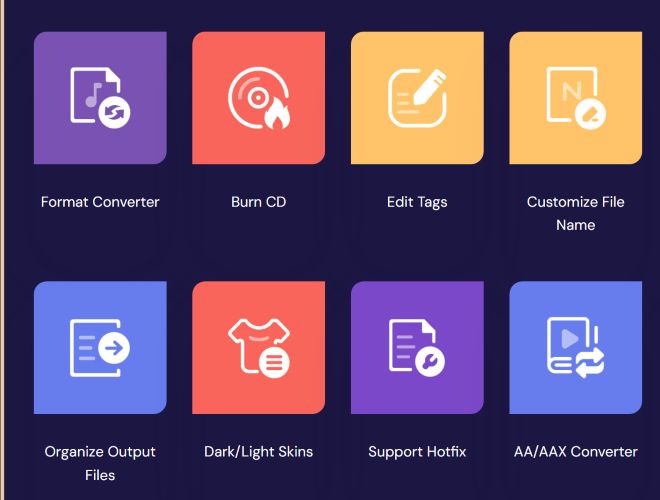Select the Dark/Light Skins t-shirt icon
This screenshot has height=500, width=660.
pyautogui.click(x=258, y=347)
